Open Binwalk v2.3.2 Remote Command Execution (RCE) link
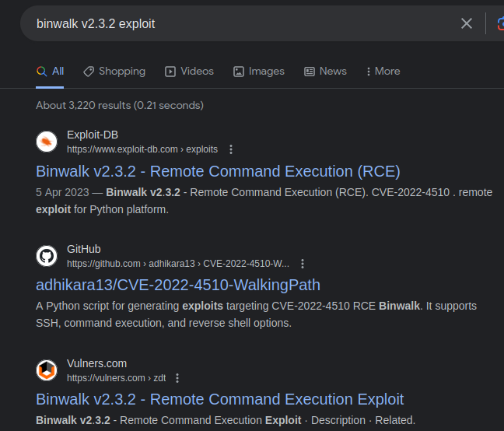 [218, 171]
